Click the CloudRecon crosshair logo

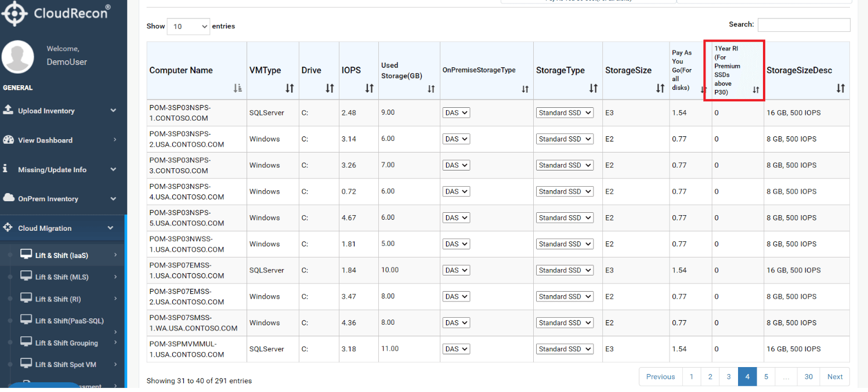[x=15, y=14]
